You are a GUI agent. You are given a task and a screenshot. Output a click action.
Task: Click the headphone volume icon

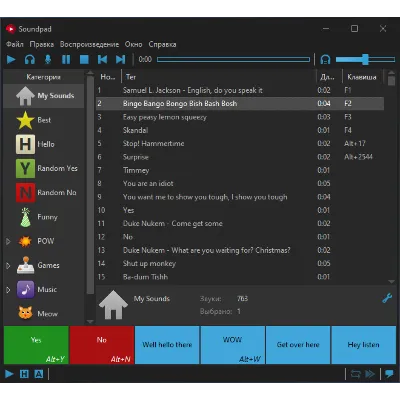pos(325,60)
